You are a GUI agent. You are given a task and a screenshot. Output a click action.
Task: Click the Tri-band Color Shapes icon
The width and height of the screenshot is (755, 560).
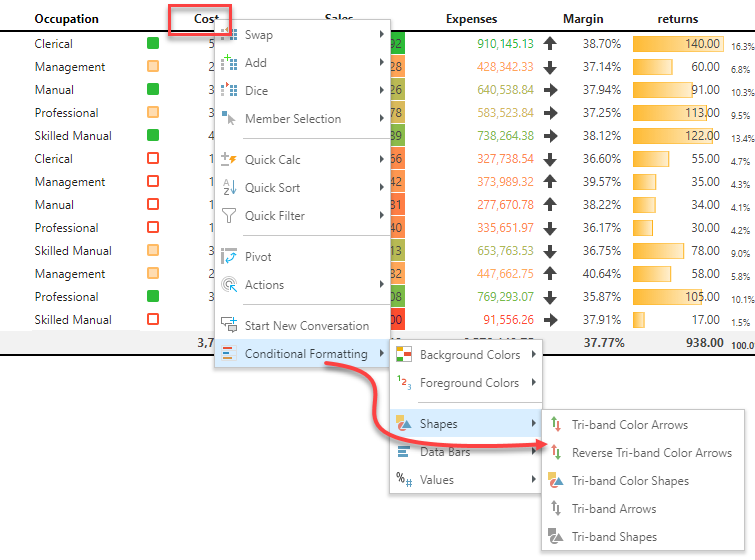click(556, 480)
